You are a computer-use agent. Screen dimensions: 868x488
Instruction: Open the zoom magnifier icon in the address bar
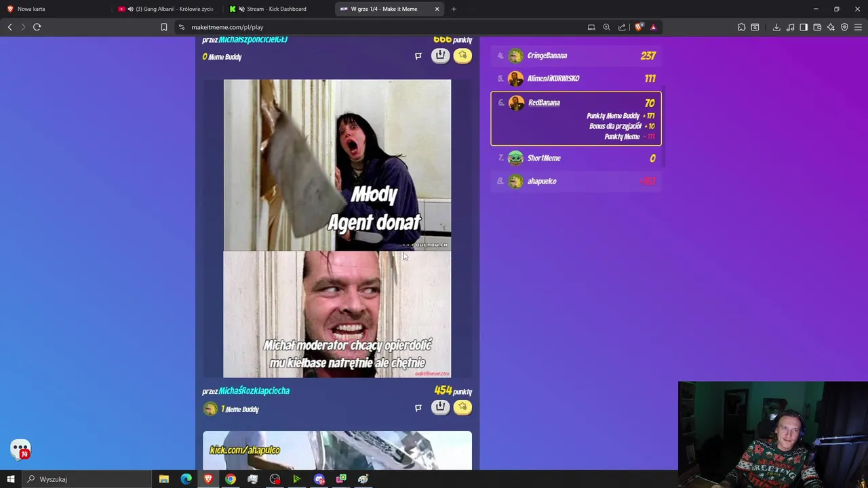[606, 27]
